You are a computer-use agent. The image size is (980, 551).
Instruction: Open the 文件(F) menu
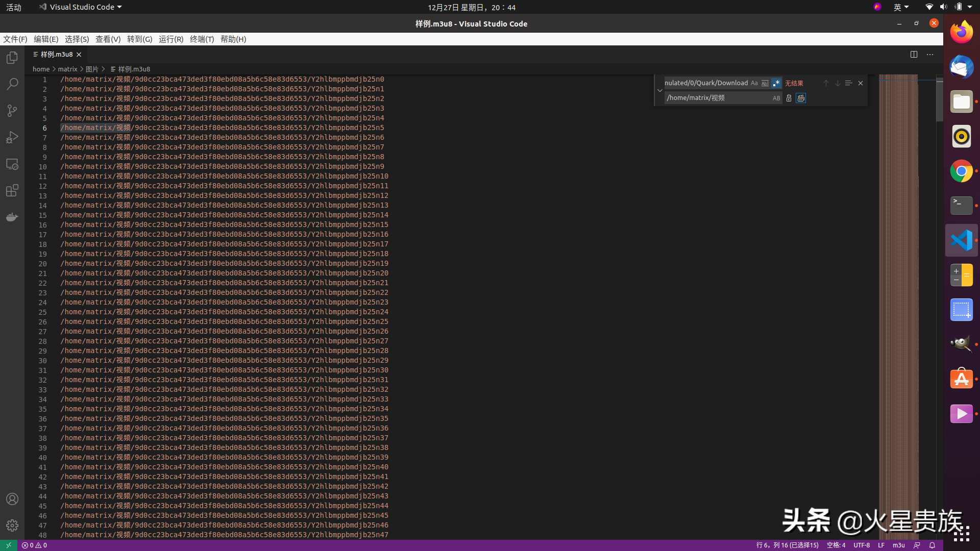[15, 39]
